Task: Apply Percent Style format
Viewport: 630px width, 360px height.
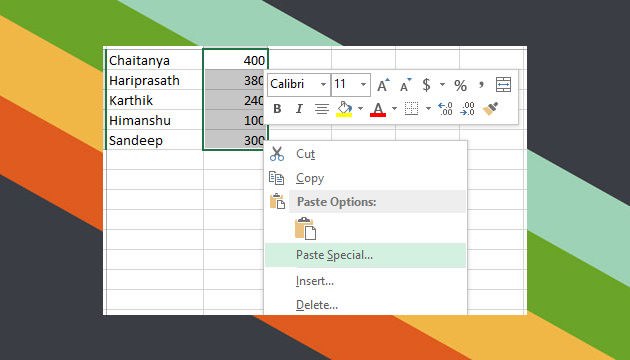Action: [460, 85]
